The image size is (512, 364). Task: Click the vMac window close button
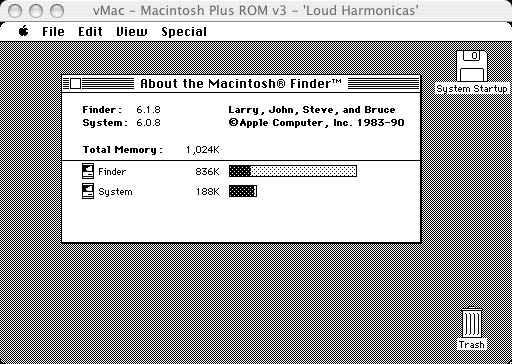(x=15, y=11)
